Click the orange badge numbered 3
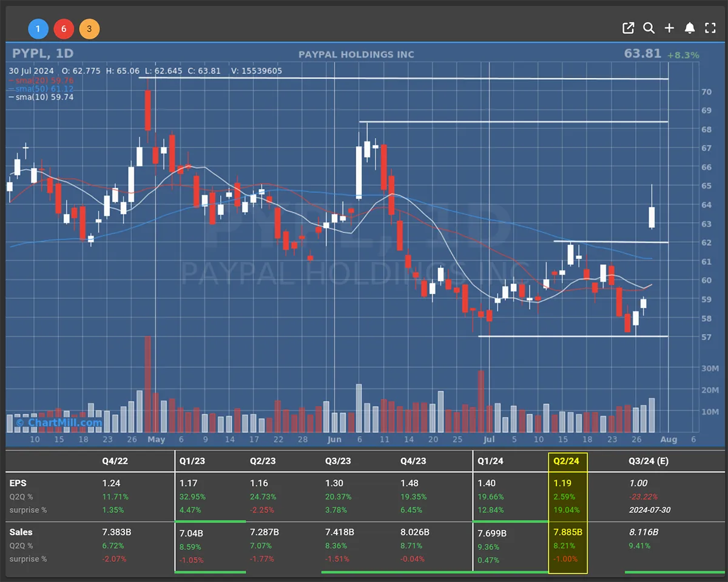This screenshot has height=582, width=728. click(x=89, y=28)
